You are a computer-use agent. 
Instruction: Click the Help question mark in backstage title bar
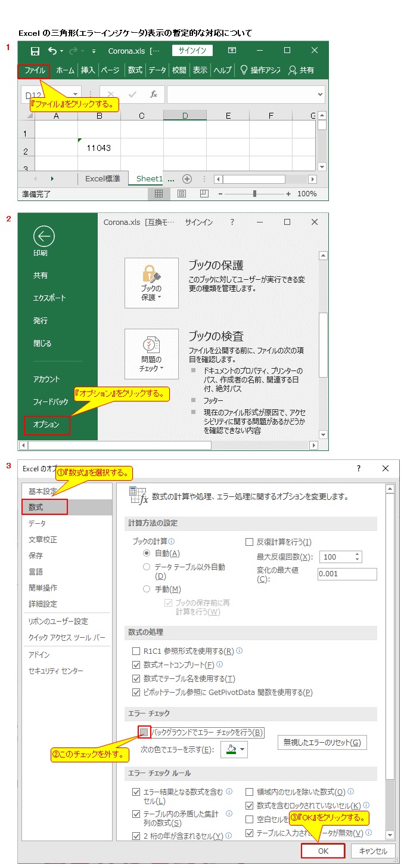click(x=232, y=222)
